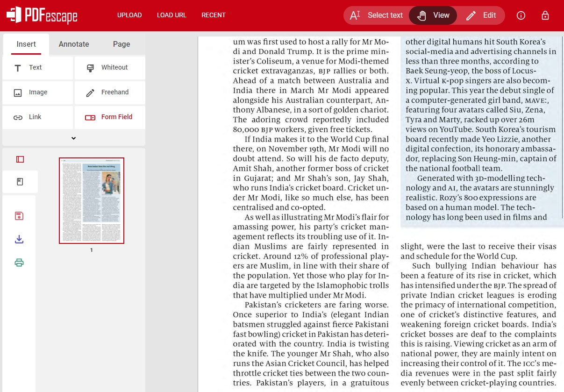
Task: Switch to the Annotate tab
Action: pos(73,44)
